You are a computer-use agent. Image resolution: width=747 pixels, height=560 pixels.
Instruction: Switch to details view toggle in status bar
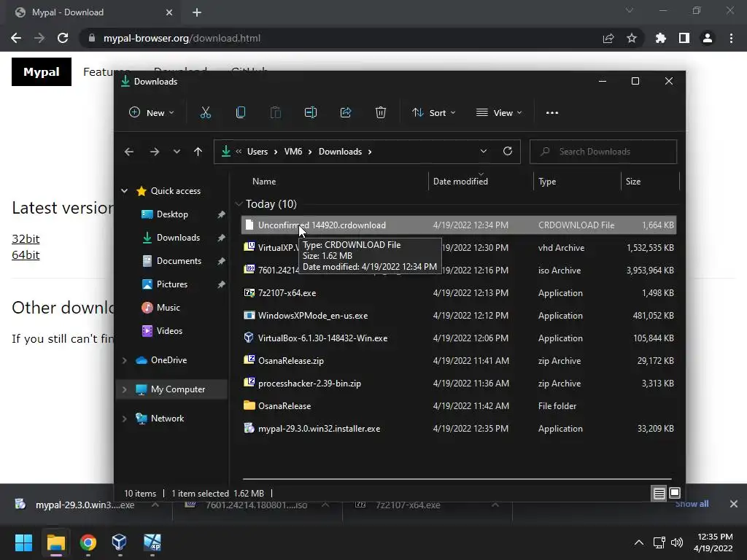(659, 493)
